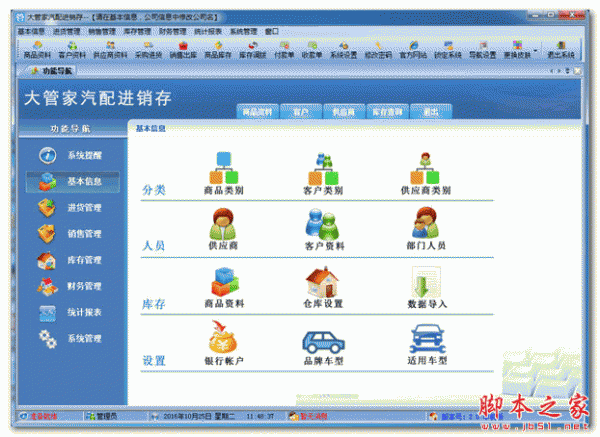Click 付款单 toolbar icon
The height and width of the screenshot is (437, 600).
pos(284,51)
